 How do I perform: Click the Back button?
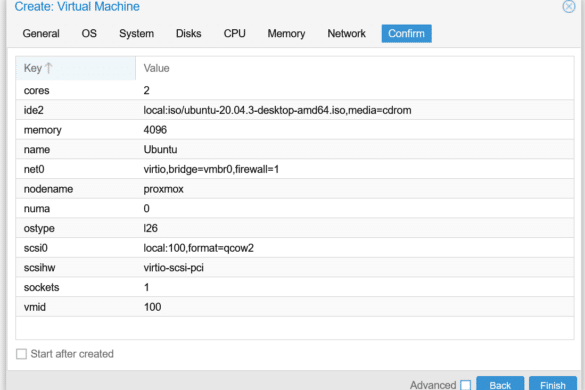coord(500,384)
